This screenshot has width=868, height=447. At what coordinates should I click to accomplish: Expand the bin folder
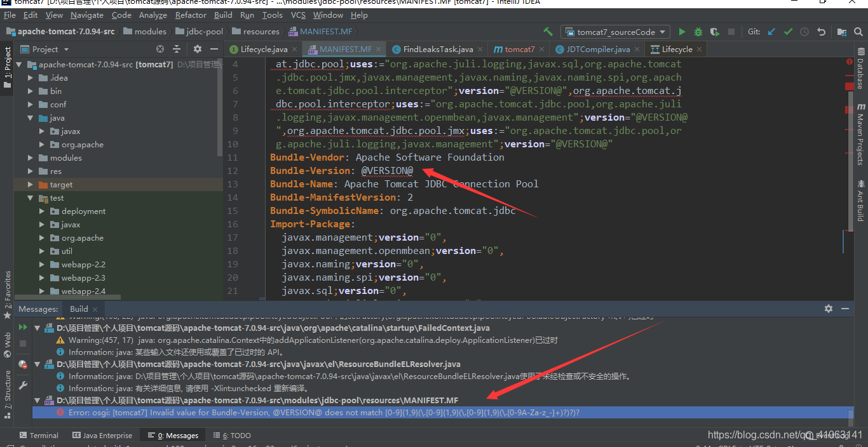point(30,91)
